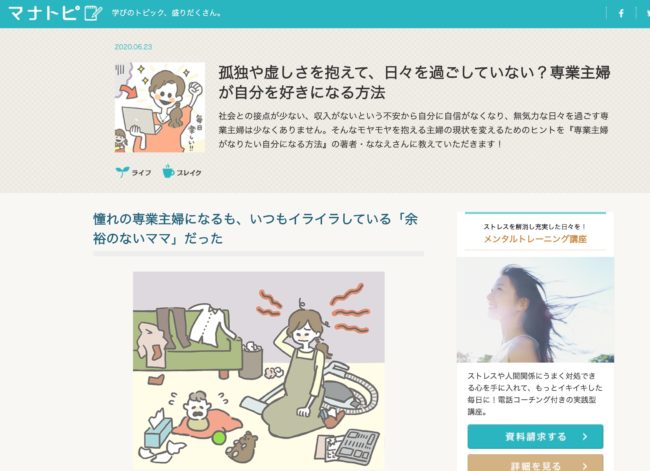This screenshot has width=650, height=471.
Task: Click the arrow on 資料請求する button
Action: tap(585, 437)
